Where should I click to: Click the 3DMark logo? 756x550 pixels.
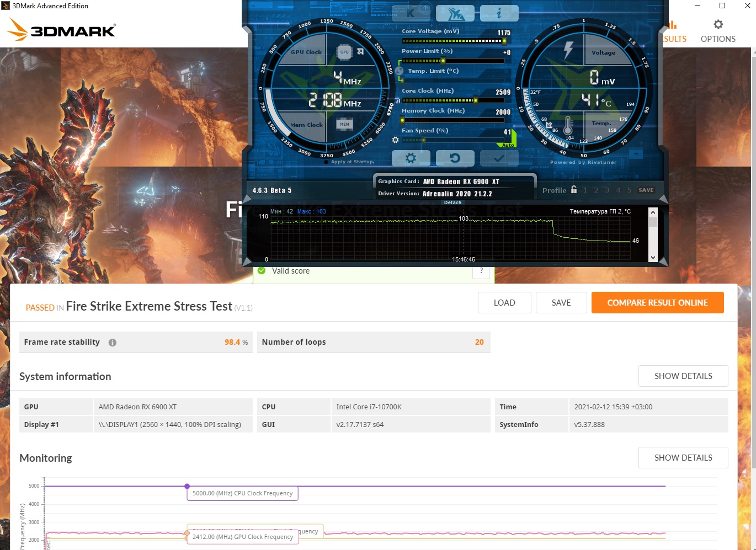[62, 30]
